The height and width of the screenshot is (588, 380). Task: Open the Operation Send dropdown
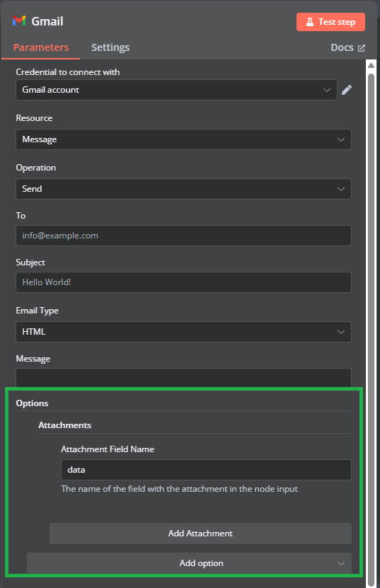pos(183,189)
